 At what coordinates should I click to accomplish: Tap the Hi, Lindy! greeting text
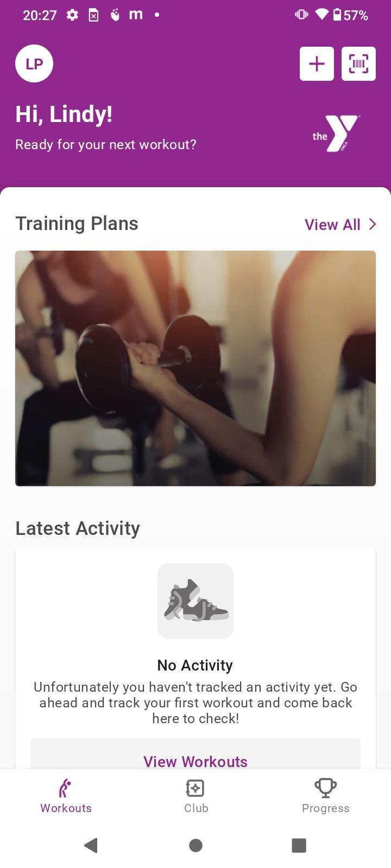tap(64, 114)
